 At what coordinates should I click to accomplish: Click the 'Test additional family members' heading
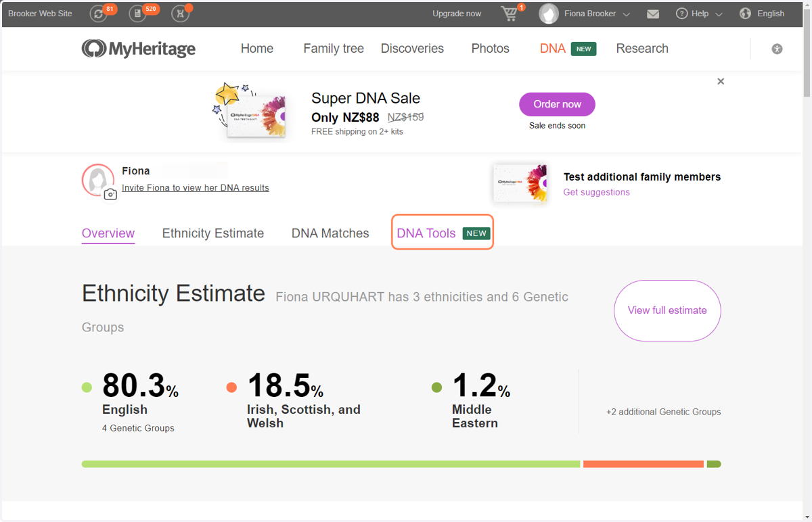click(642, 177)
